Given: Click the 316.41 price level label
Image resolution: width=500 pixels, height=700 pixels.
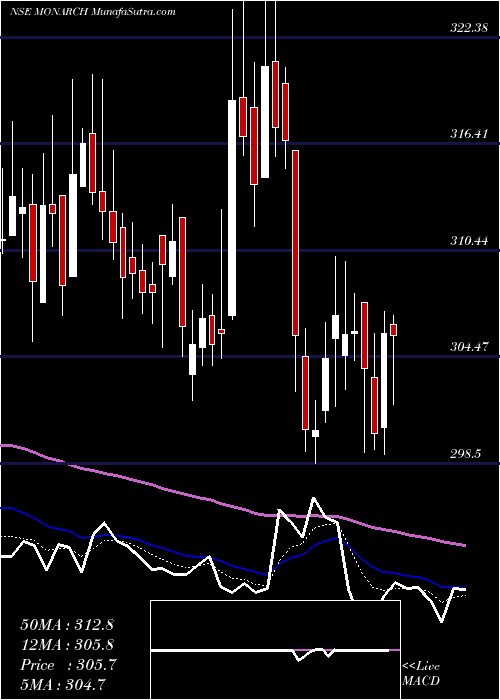Looking at the screenshot, I should (x=469, y=134).
